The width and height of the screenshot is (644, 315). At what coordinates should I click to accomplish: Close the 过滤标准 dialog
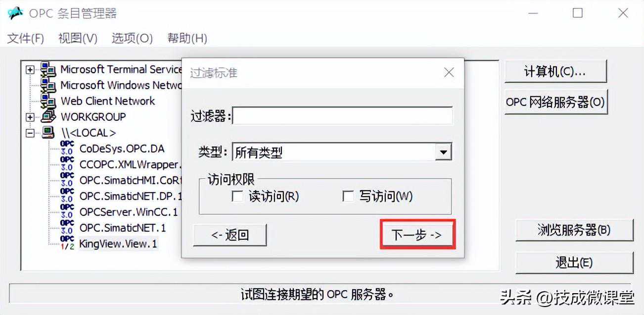click(449, 72)
